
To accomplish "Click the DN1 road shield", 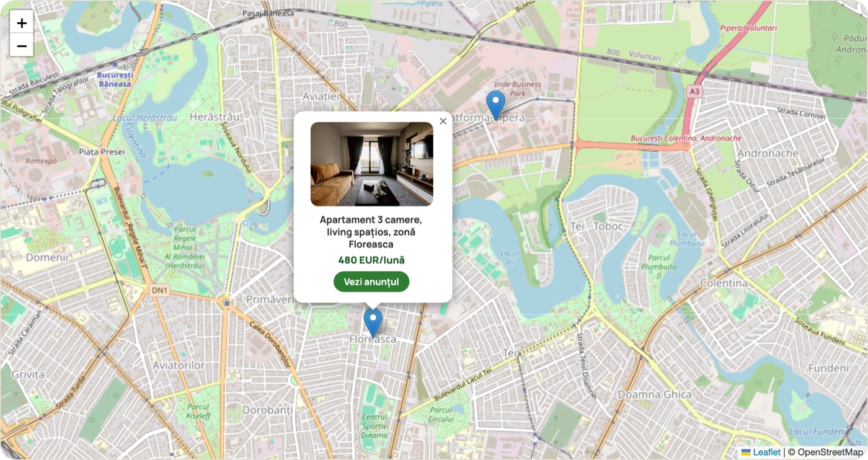I will pos(159,290).
